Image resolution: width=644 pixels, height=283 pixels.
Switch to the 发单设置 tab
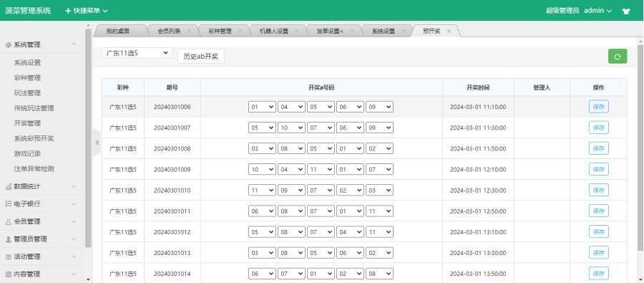coord(329,31)
